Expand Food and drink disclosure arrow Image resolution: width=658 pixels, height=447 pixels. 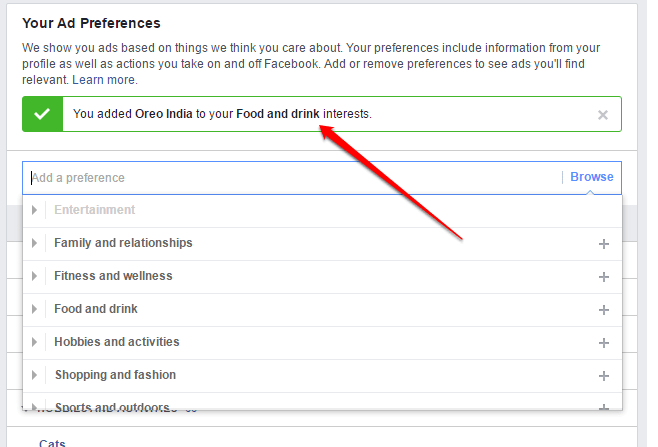(34, 309)
